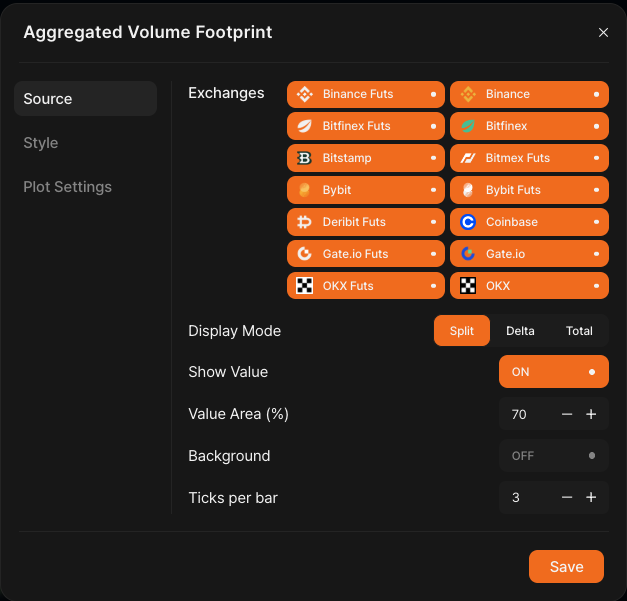The width and height of the screenshot is (627, 601).
Task: Toggle the Bybit Futs indicator dot
Action: coord(597,190)
